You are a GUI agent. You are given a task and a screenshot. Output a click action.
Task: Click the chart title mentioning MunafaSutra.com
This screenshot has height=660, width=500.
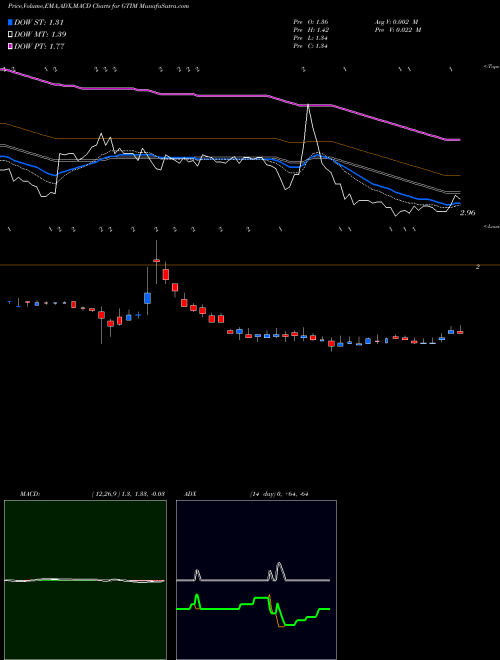coord(99,6)
